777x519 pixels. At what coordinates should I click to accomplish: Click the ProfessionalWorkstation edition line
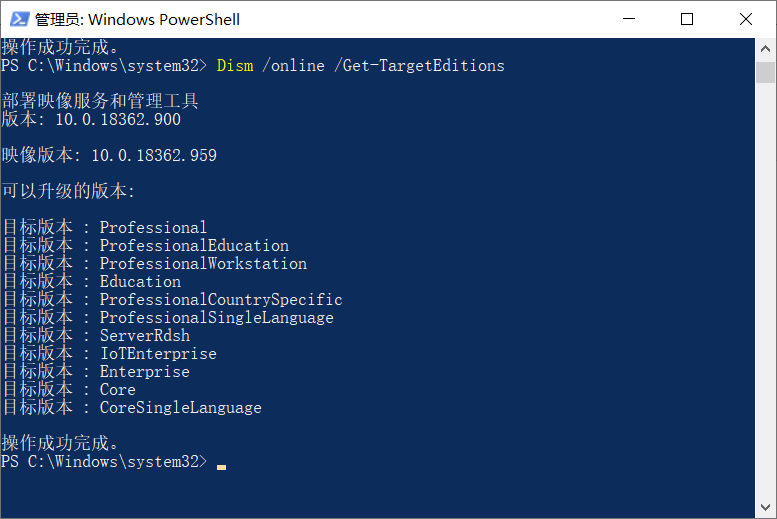(x=154, y=263)
